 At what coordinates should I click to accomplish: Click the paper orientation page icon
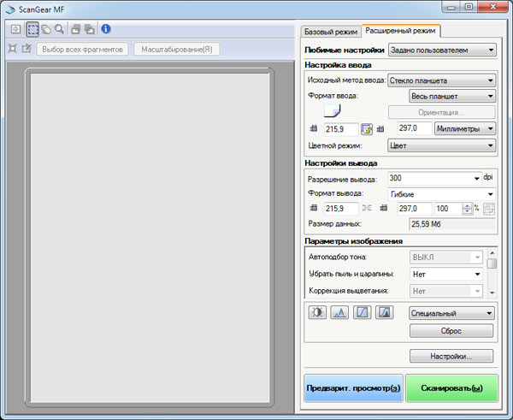pos(332,110)
